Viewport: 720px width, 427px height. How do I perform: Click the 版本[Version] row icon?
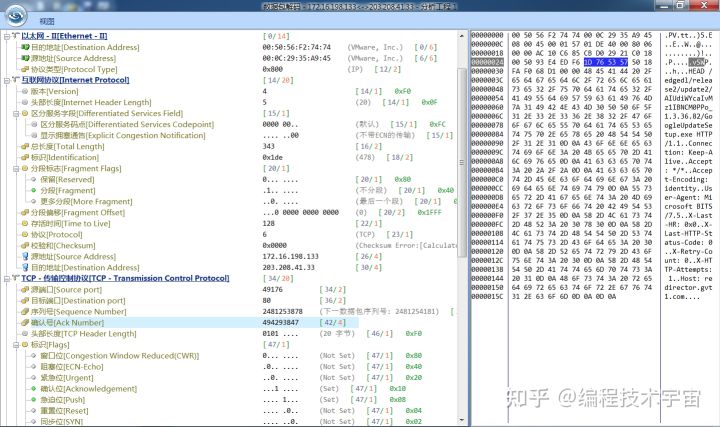tap(25, 91)
